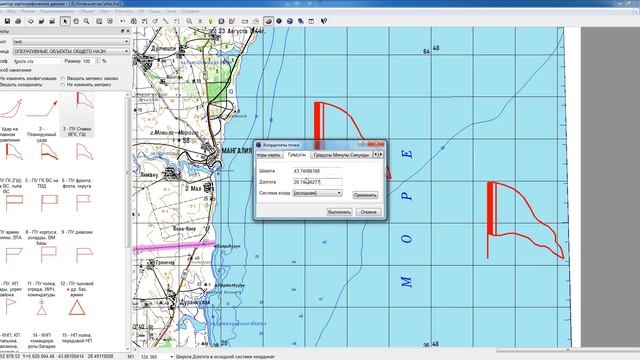Image resolution: width=640 pixels, height=360 pixels.
Task: Click the pressed red eraser-like toolbar icon
Action: pyautogui.click(x=268, y=21)
